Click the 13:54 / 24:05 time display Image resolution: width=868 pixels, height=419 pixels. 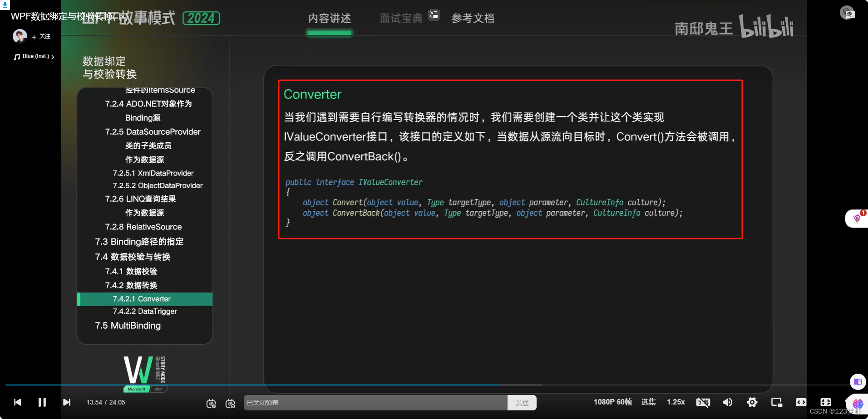click(106, 402)
